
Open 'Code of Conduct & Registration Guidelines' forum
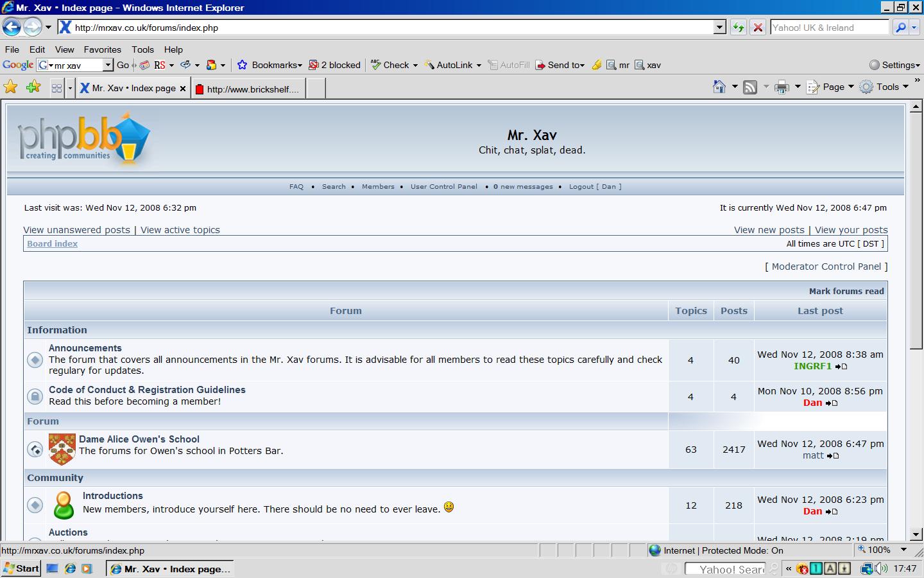pyautogui.click(x=147, y=390)
